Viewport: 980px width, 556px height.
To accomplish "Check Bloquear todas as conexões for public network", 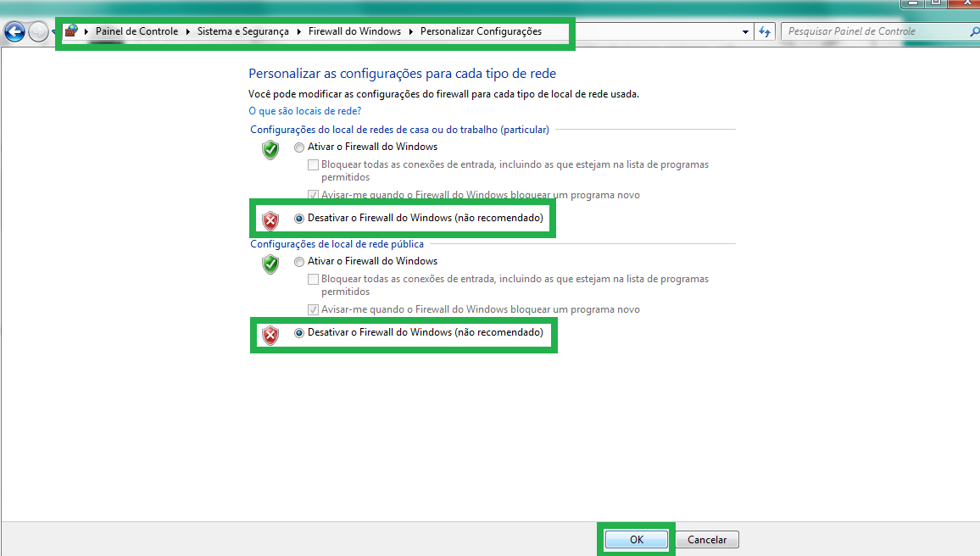I will tap(313, 279).
